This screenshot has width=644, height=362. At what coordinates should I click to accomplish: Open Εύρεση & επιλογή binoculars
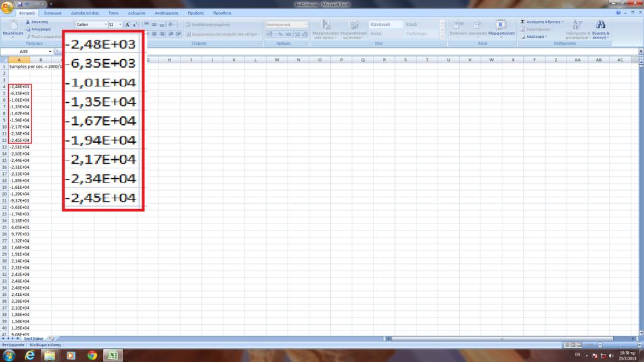[601, 30]
